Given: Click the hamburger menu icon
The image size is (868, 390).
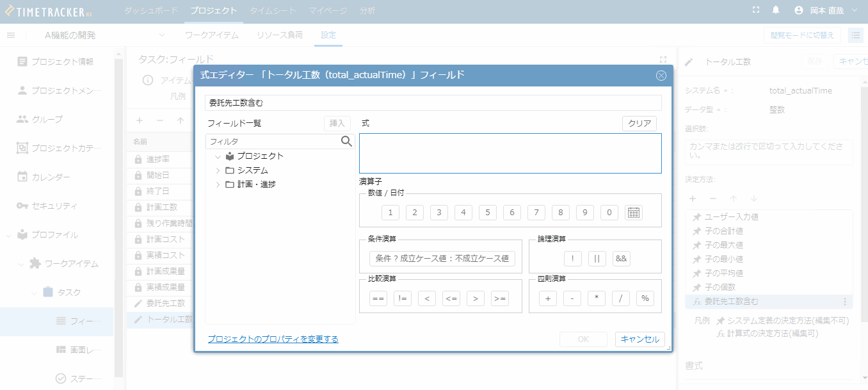Looking at the screenshot, I should pyautogui.click(x=11, y=35).
